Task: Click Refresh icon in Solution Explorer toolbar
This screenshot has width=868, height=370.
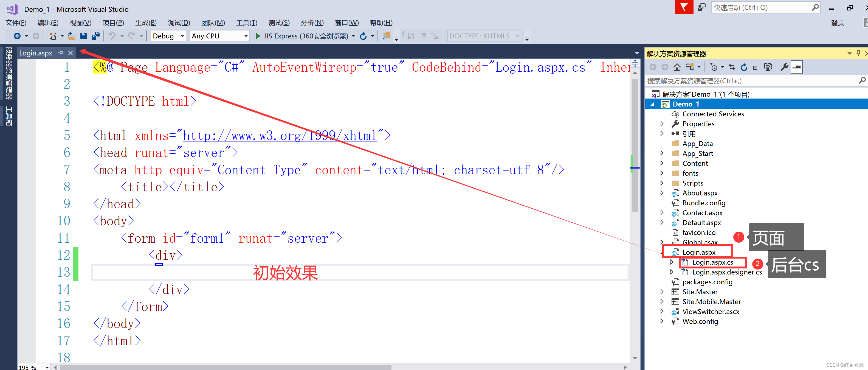Action: tap(744, 67)
